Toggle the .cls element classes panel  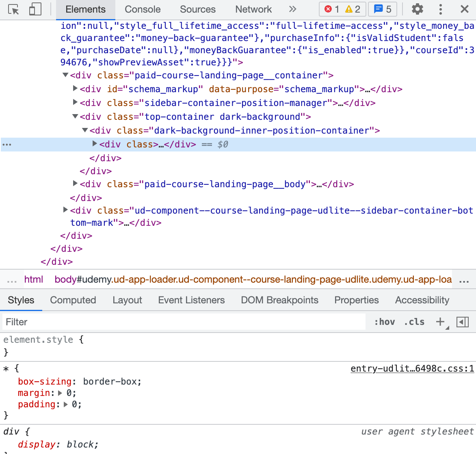pyautogui.click(x=414, y=322)
